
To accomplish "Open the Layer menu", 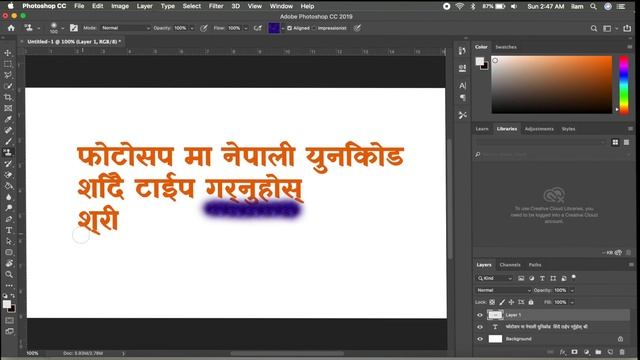I will tap(144, 6).
